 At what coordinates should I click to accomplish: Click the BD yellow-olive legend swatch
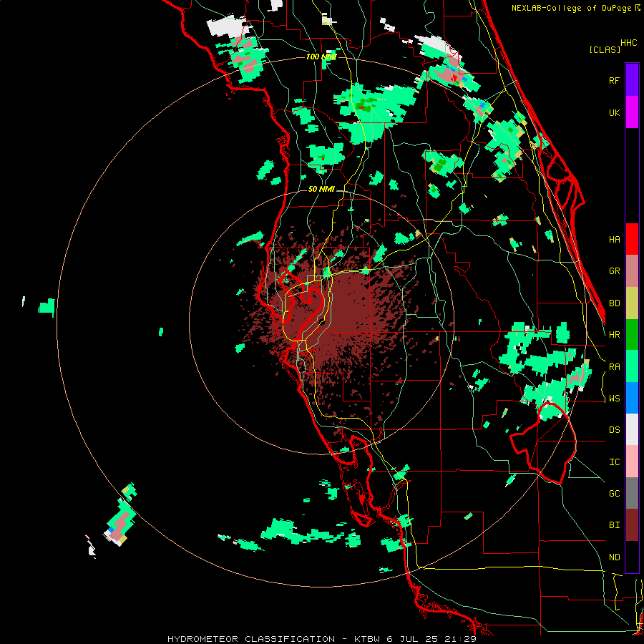pos(632,303)
